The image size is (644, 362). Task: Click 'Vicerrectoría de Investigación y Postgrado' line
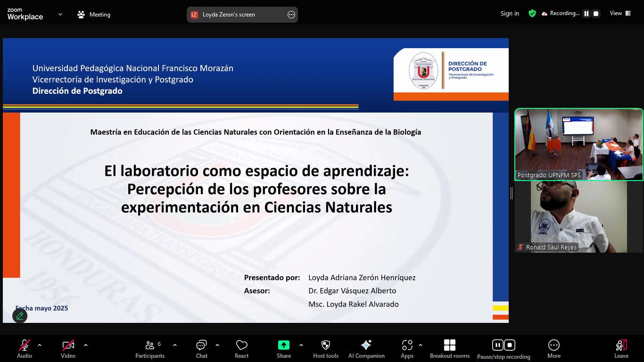coord(113,80)
